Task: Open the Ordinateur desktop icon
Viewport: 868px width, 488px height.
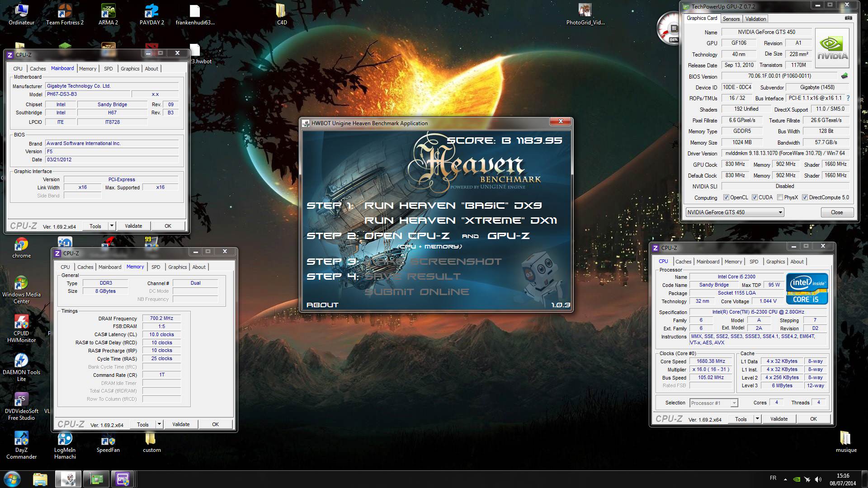Action: pos(21,14)
